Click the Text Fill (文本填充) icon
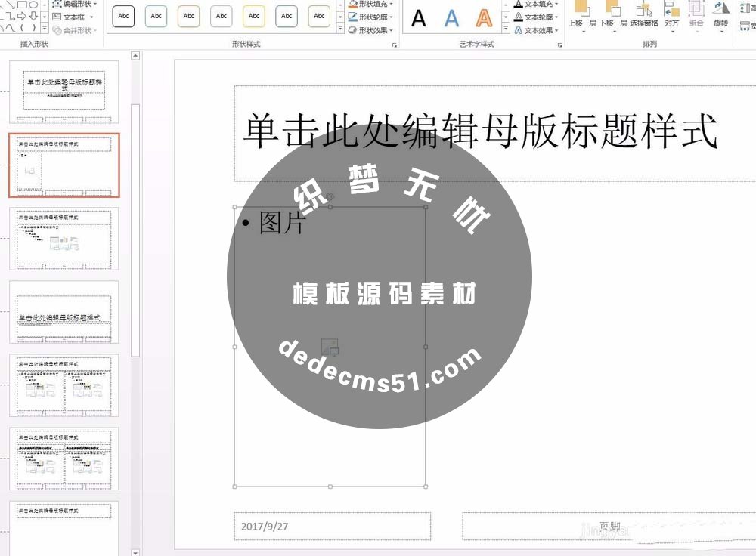 (519, 5)
